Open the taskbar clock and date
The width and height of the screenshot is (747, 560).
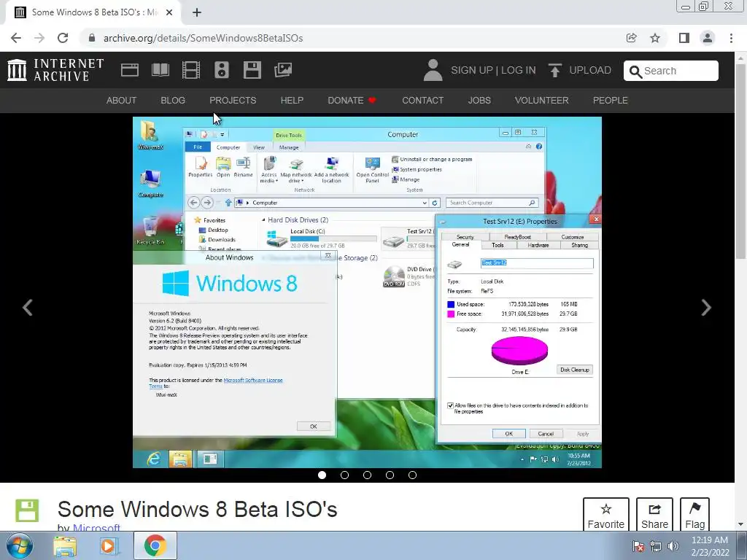pos(710,546)
